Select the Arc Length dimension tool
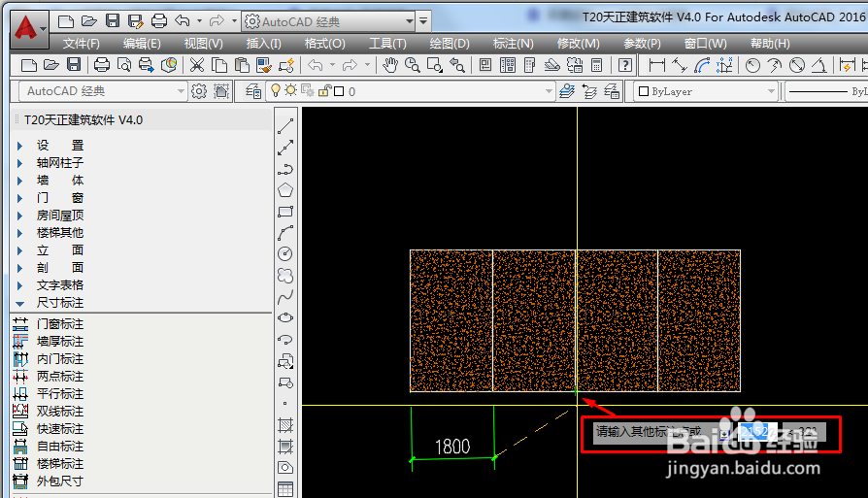The image size is (868, 498). 702,65
